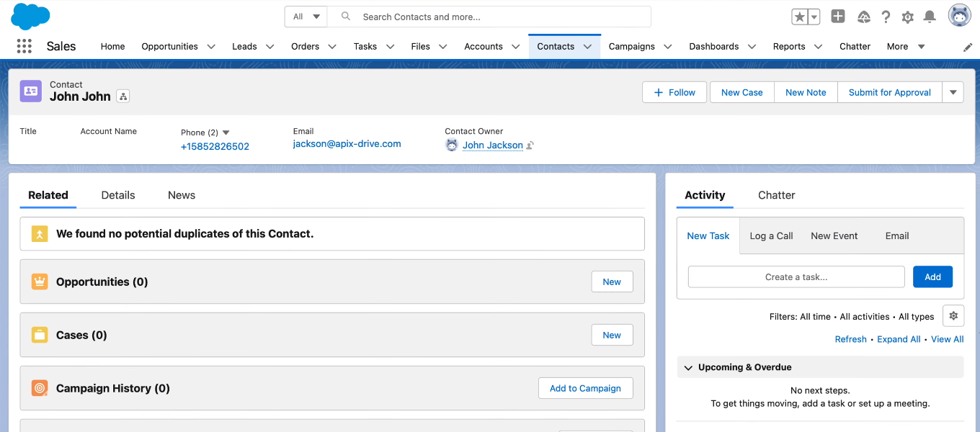Switch to the Details tab
The height and width of the screenshot is (432, 980).
[118, 195]
